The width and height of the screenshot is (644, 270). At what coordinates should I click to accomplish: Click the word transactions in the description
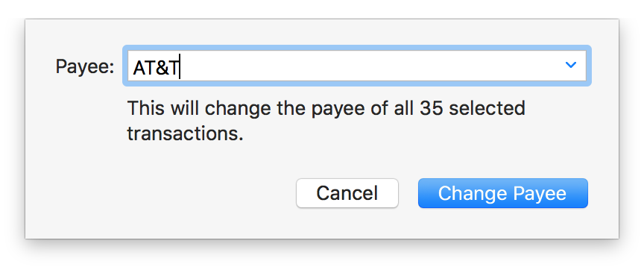coord(185,134)
